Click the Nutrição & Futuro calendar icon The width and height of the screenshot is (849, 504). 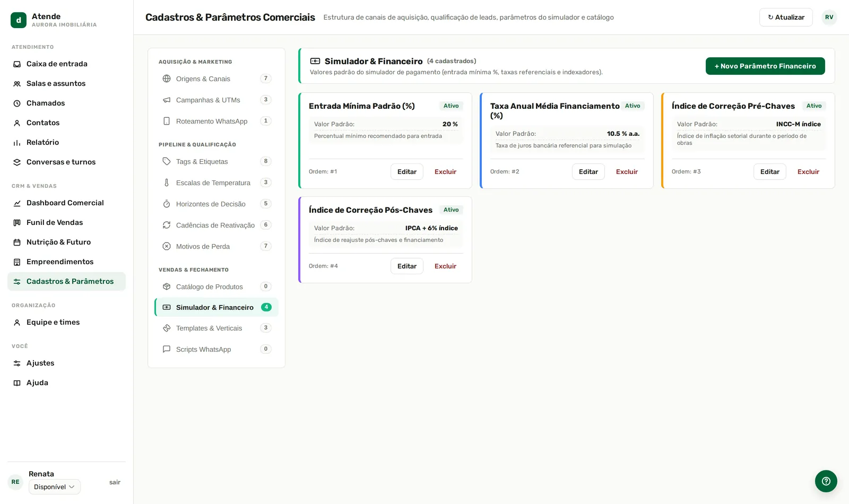[x=17, y=242]
